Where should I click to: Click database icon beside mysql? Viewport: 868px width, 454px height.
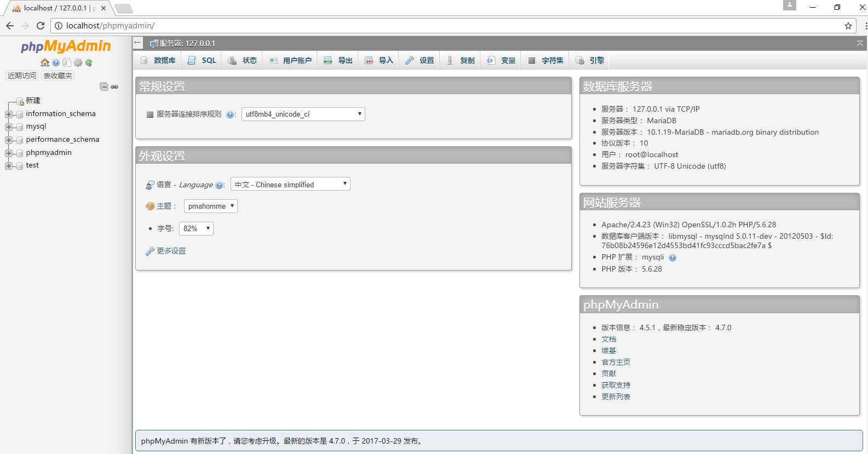pyautogui.click(x=20, y=127)
